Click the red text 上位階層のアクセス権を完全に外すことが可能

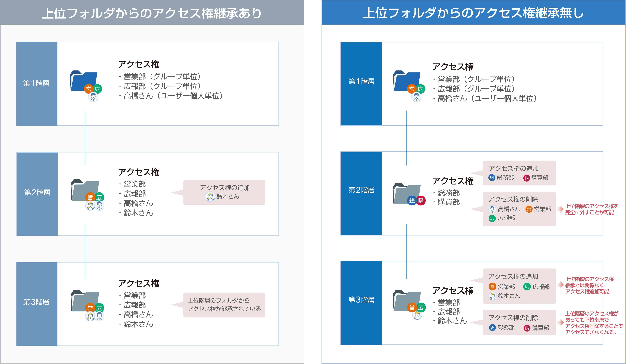[x=592, y=209]
